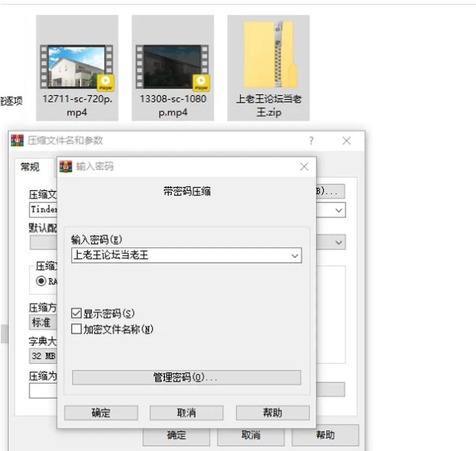The height and width of the screenshot is (451, 476).
Task: Select the RAR format radio button
Action: tap(41, 281)
